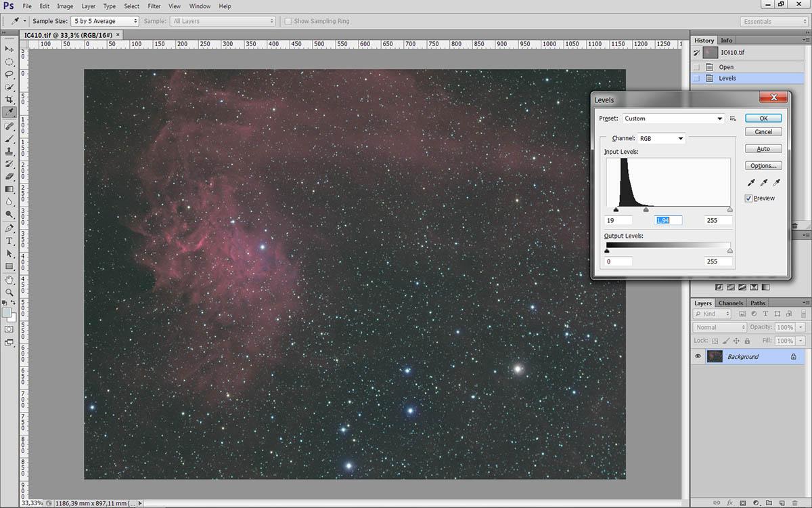Toggle the Show Sampling Ring checkbox

click(x=288, y=21)
